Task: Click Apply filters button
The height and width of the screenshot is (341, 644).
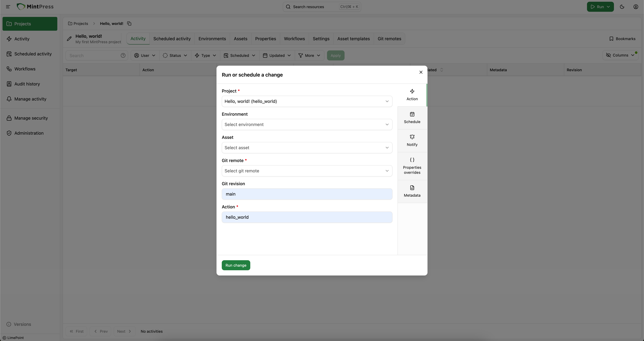Action: click(335, 55)
